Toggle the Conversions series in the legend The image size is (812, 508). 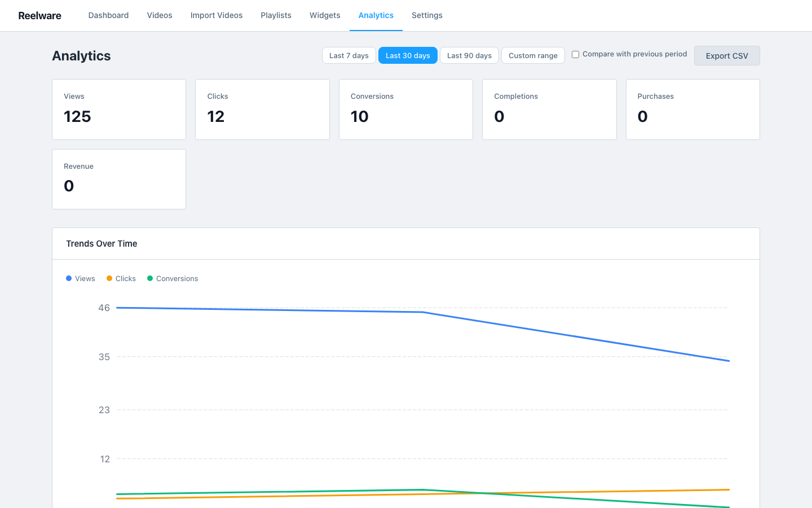(x=172, y=278)
